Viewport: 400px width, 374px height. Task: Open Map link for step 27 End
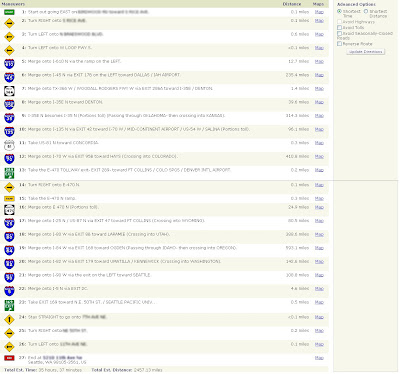[x=319, y=358]
